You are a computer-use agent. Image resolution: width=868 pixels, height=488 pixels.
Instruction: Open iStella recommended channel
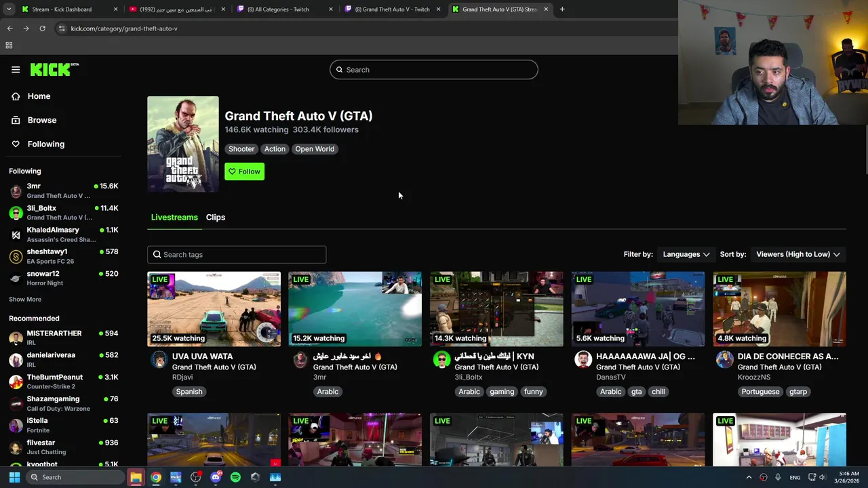click(64, 425)
